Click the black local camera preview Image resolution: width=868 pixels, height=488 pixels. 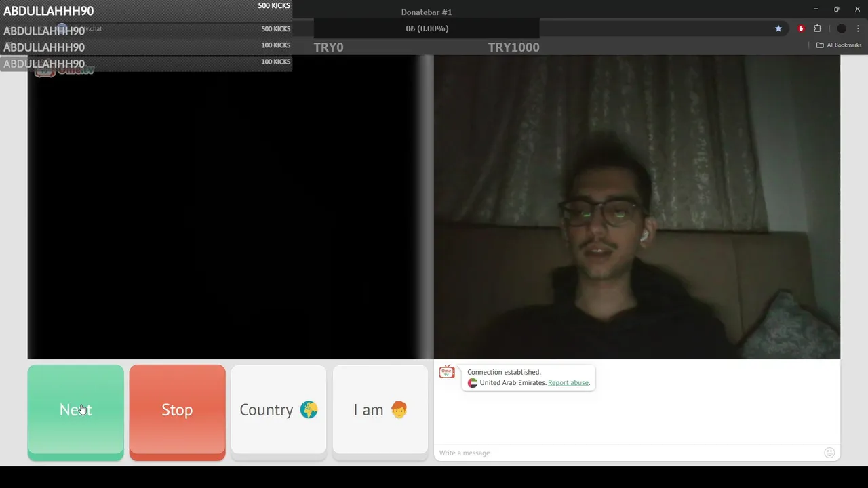click(230, 207)
